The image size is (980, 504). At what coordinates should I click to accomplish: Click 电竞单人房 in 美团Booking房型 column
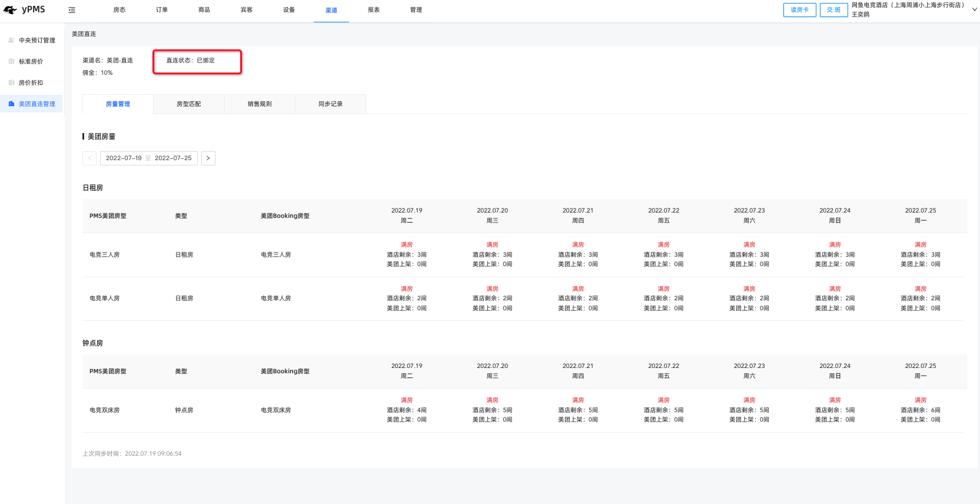coord(276,299)
